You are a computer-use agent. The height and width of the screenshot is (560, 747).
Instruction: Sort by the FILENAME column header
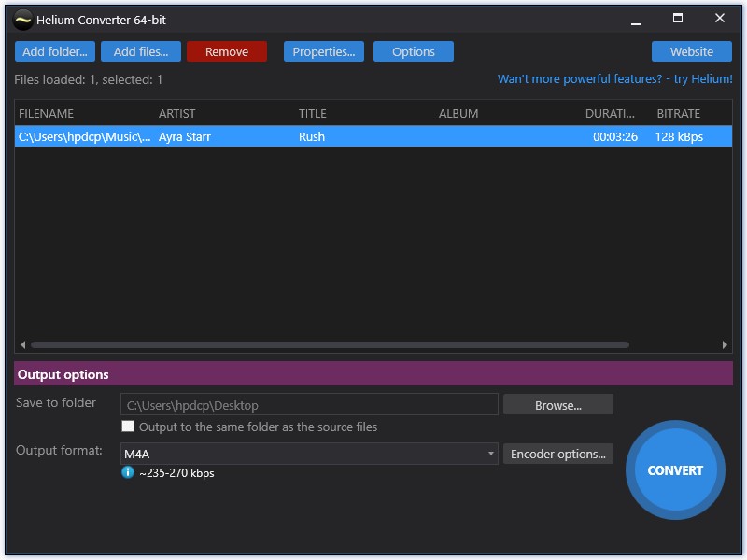[46, 113]
